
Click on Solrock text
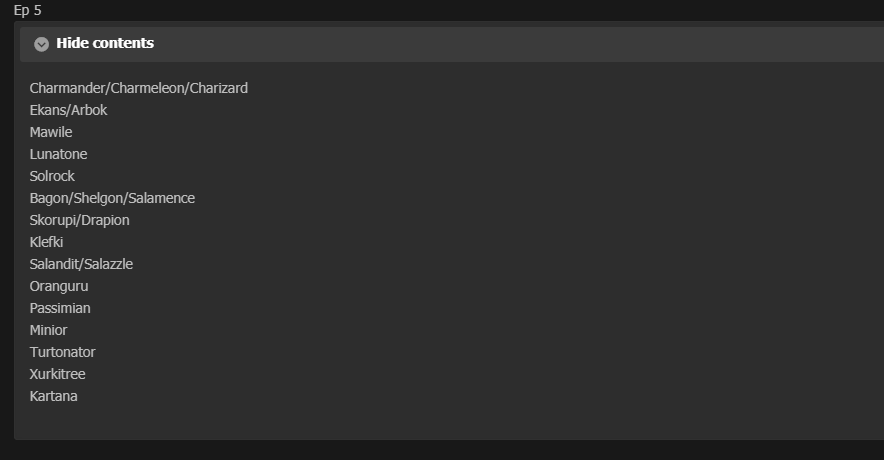coord(52,176)
